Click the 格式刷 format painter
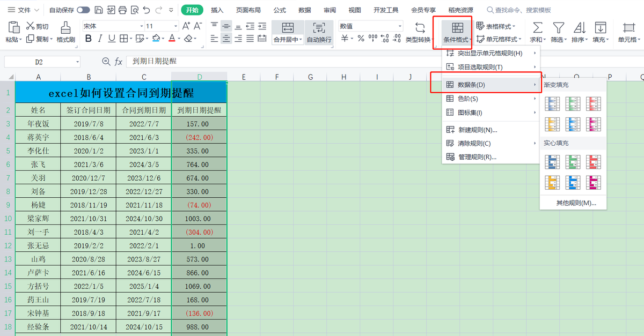This screenshot has height=336, width=644. click(65, 32)
